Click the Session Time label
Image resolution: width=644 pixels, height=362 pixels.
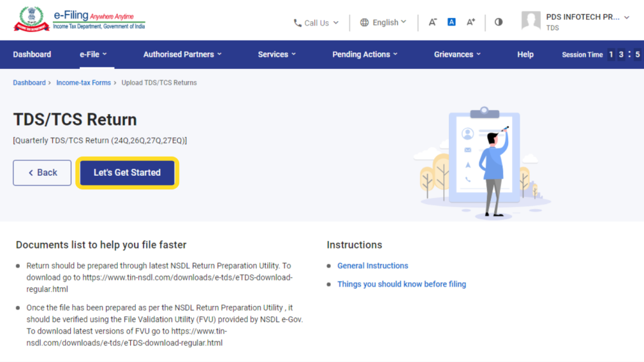click(582, 55)
